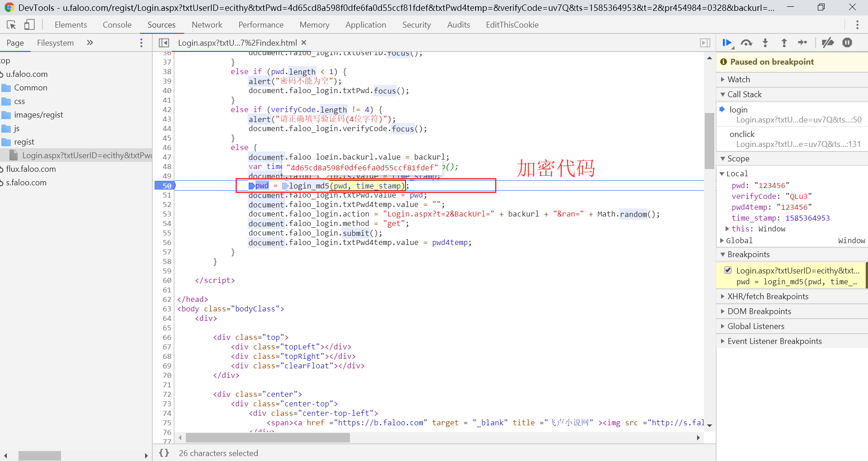
Task: Expand Global Listeners section
Action: [792, 326]
